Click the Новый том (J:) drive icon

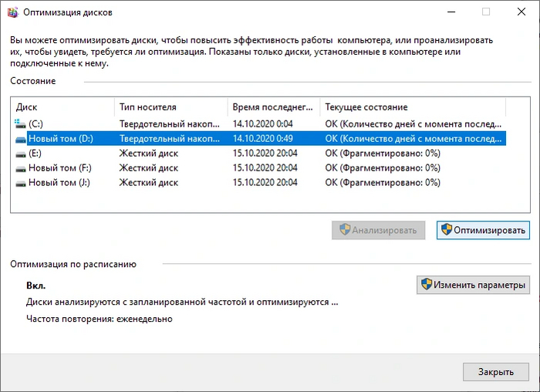point(20,183)
